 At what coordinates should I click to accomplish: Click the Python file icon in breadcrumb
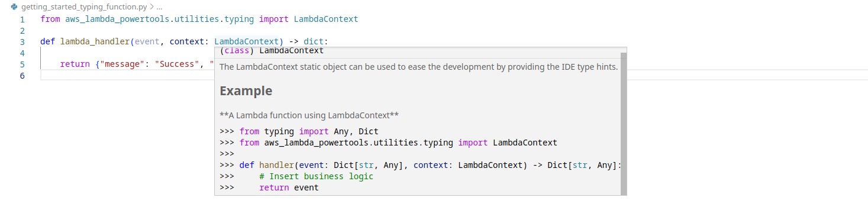click(15, 7)
